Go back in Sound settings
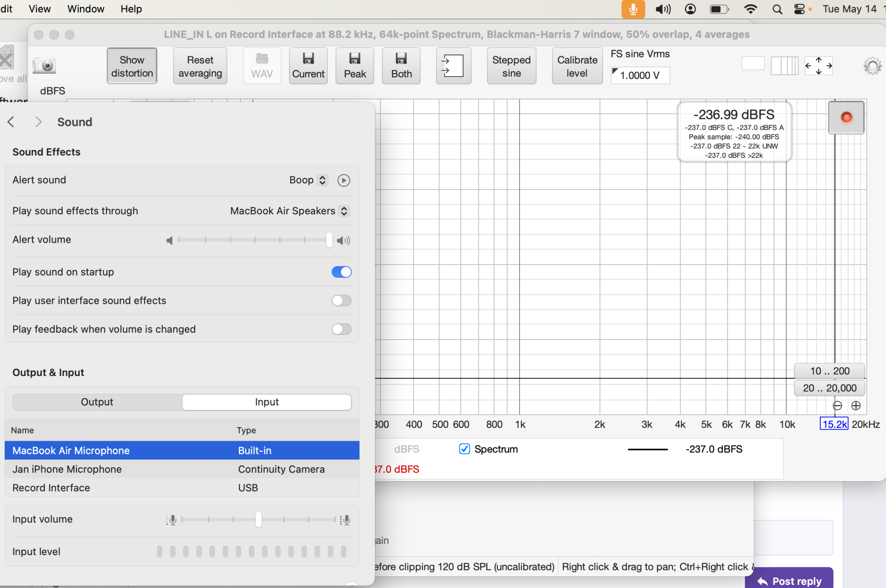This screenshot has width=886, height=588. tap(11, 122)
